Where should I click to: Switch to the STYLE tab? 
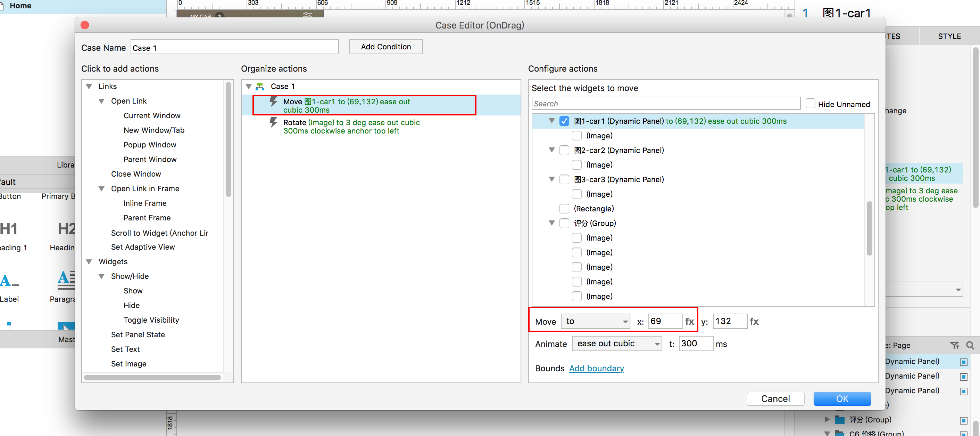tap(949, 37)
